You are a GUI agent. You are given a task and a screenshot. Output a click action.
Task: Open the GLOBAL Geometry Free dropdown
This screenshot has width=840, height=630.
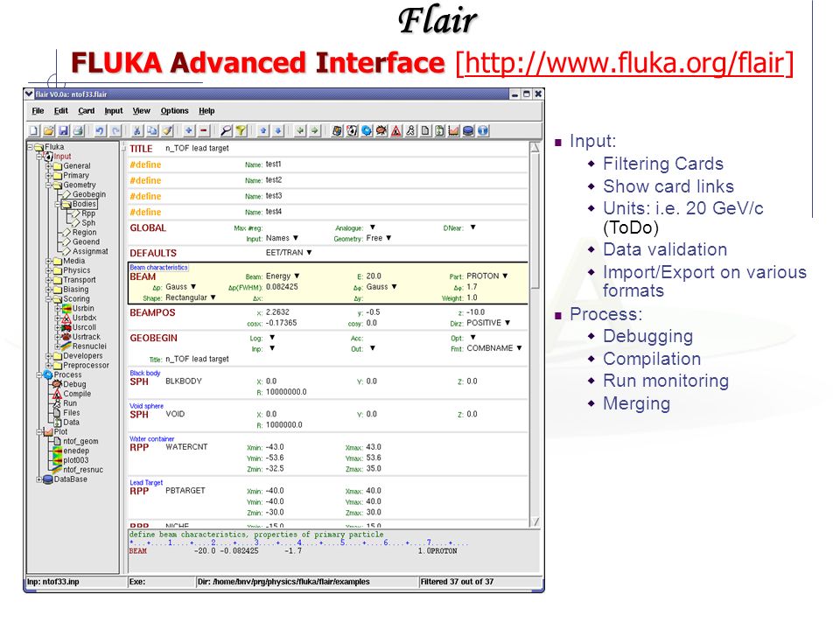point(388,238)
